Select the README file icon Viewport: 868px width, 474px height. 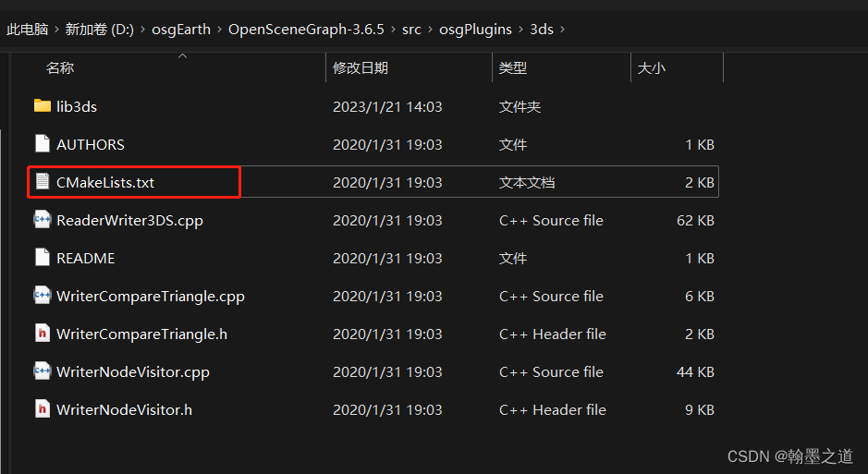43,257
